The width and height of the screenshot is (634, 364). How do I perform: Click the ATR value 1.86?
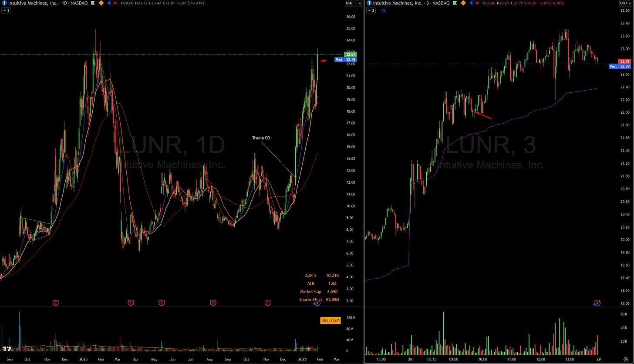[x=332, y=283]
